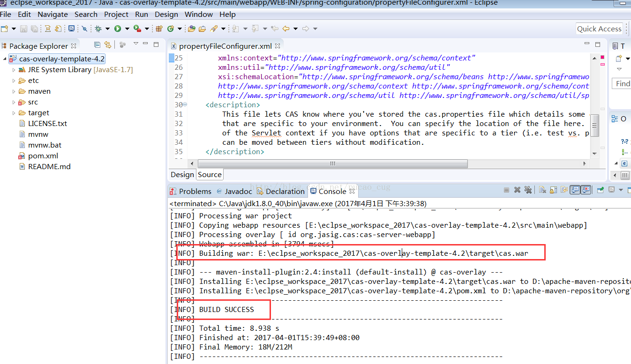Toggle show console on standard out
The height and width of the screenshot is (364, 631).
coord(575,190)
